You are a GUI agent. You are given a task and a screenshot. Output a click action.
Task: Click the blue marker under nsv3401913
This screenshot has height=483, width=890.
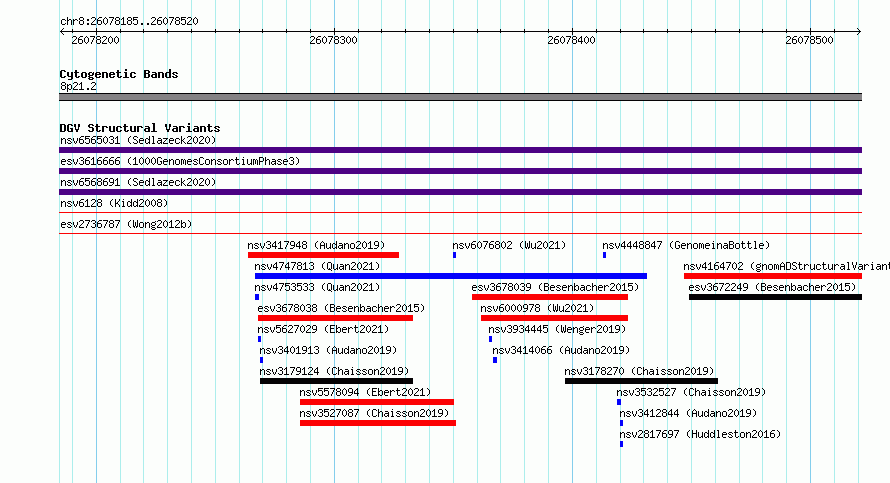click(262, 360)
